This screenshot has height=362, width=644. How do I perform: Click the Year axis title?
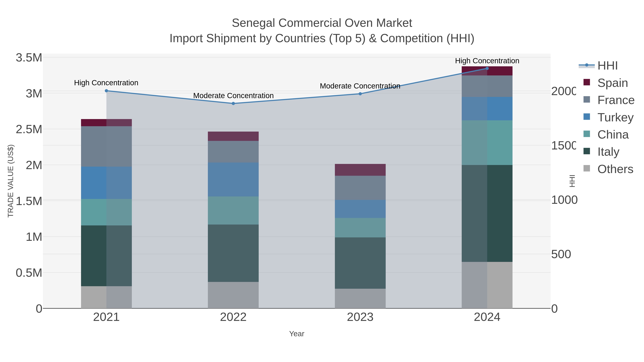297,334
